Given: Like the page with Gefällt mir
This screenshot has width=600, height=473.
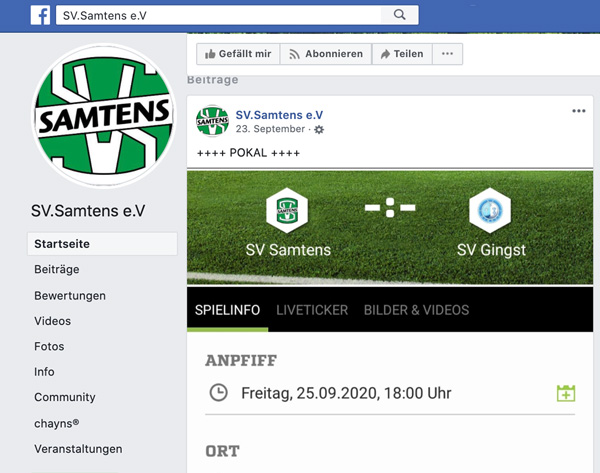Looking at the screenshot, I should (238, 54).
